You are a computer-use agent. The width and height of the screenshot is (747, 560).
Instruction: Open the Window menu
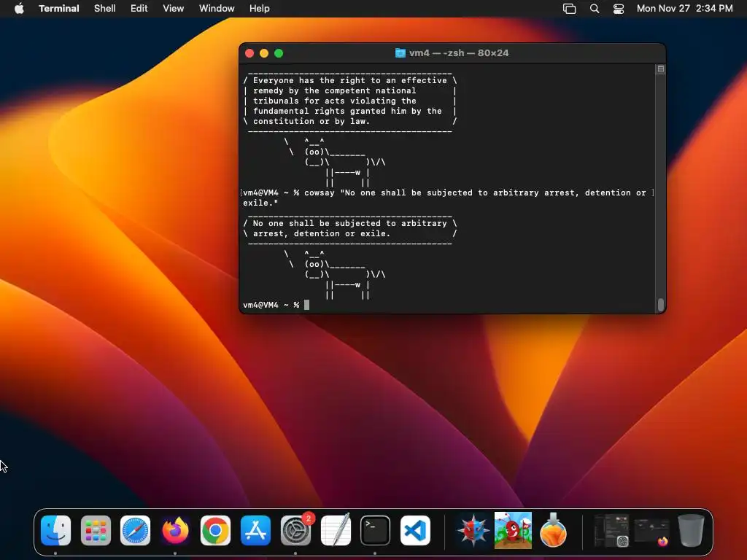[x=216, y=8]
